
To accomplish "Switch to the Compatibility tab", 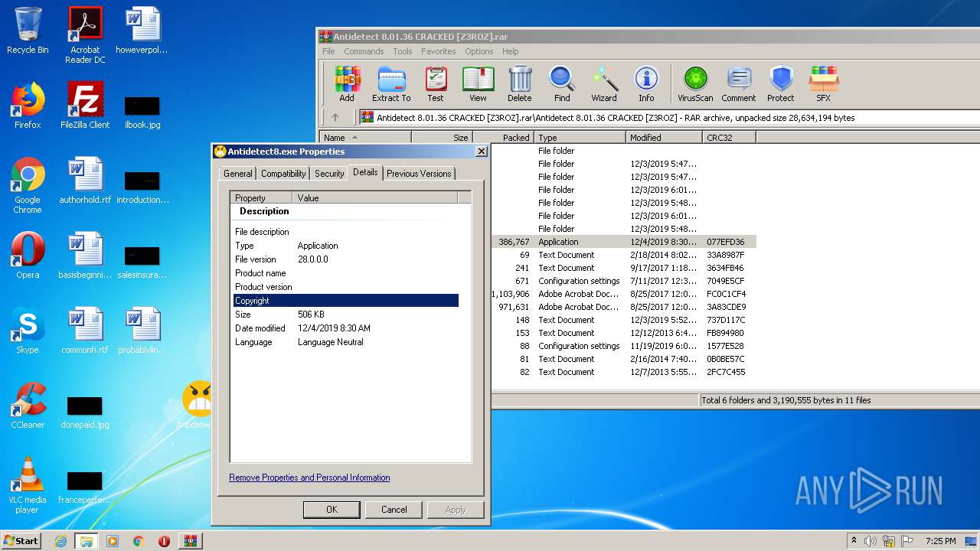I will pyautogui.click(x=283, y=174).
